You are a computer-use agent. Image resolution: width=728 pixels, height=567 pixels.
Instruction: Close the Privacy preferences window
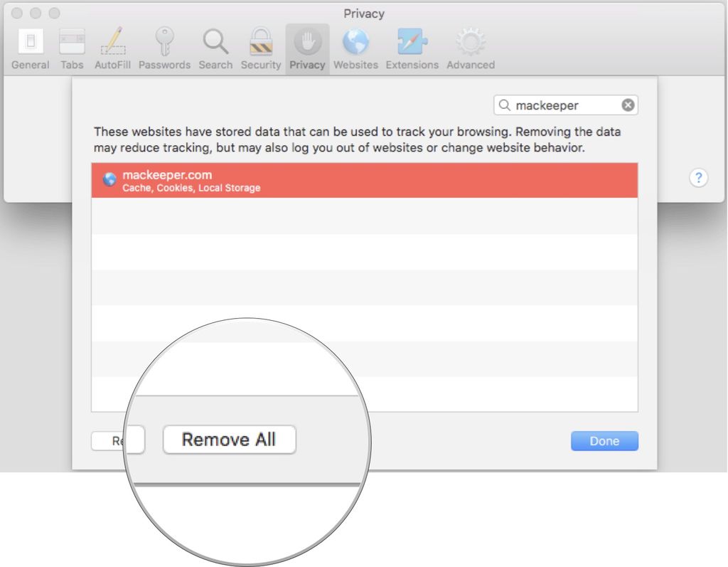click(16, 13)
